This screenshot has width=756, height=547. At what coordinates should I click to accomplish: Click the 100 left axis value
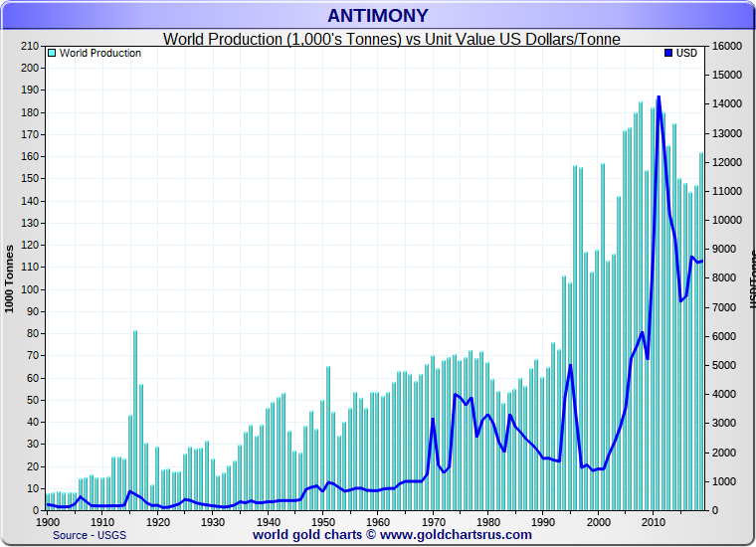(30, 289)
